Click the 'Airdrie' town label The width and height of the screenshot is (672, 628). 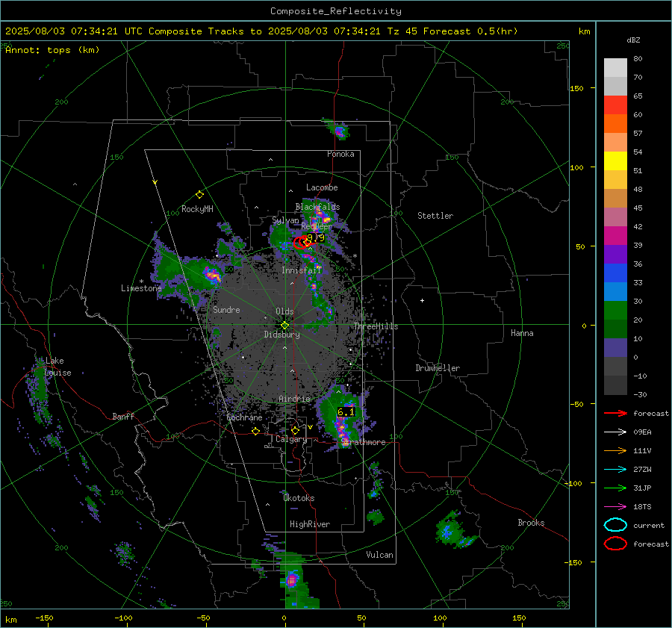click(294, 399)
